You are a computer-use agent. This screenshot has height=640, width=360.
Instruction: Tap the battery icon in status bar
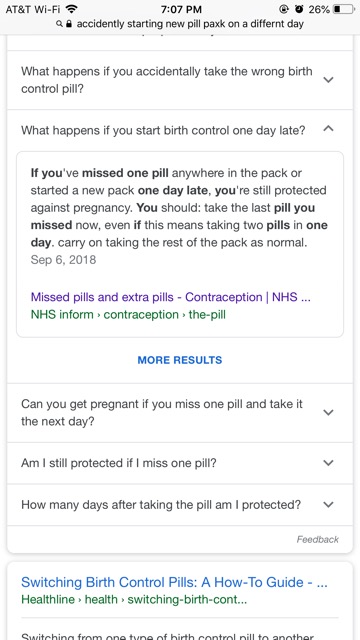pos(343,9)
